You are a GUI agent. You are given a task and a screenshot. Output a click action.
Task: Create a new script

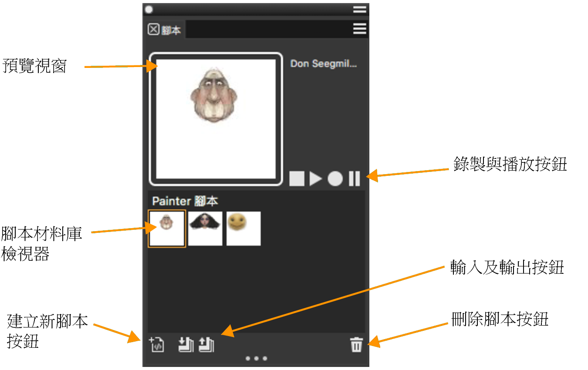pos(157,344)
